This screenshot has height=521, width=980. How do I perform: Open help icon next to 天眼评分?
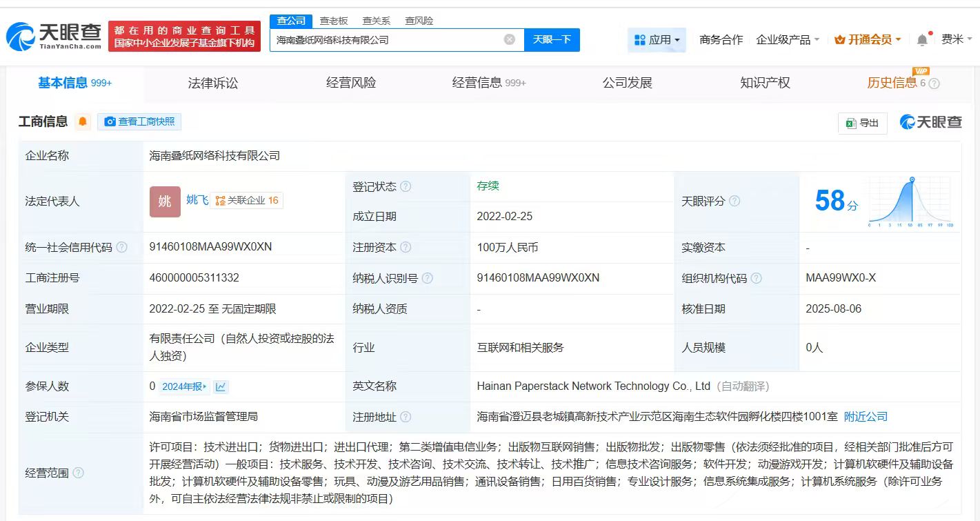(734, 201)
